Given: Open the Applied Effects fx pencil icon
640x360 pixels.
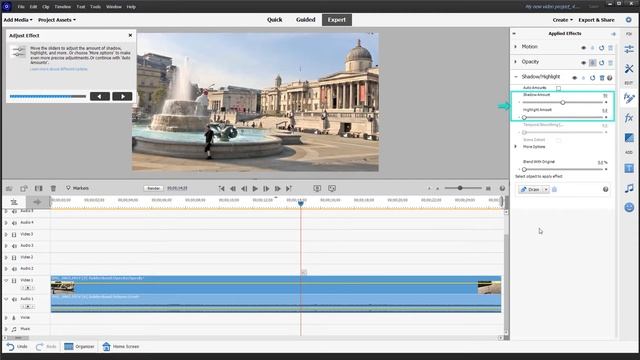Looking at the screenshot, I should (629, 98).
